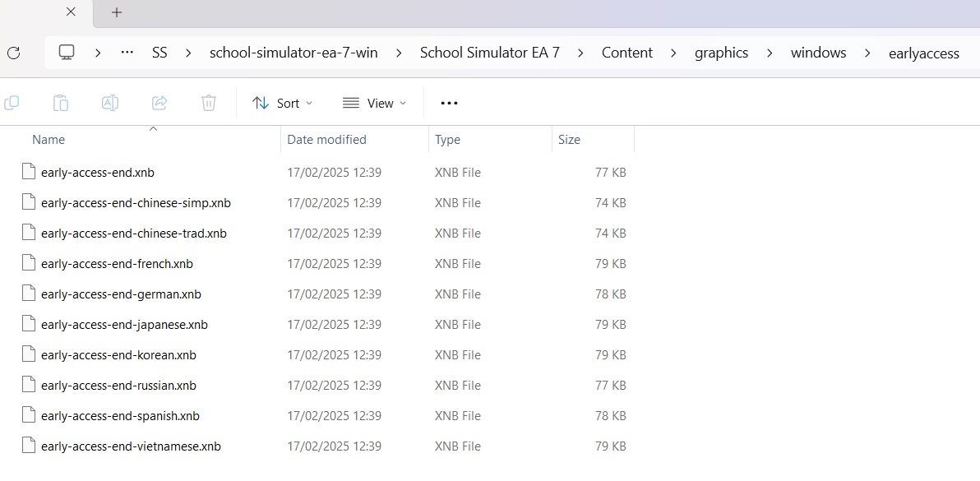The image size is (980, 481).
Task: Sort by Name column header
Action: pos(49,140)
